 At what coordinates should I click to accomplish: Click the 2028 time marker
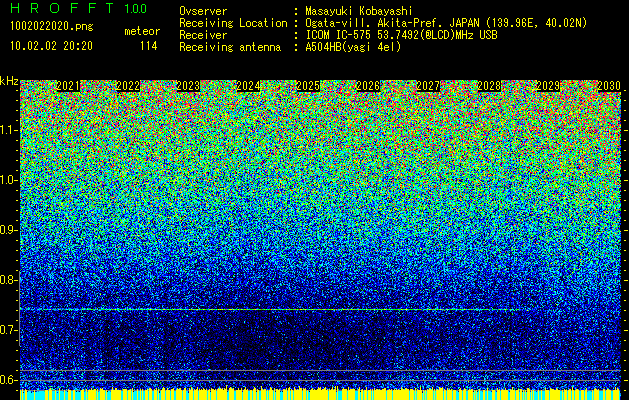pos(489,86)
